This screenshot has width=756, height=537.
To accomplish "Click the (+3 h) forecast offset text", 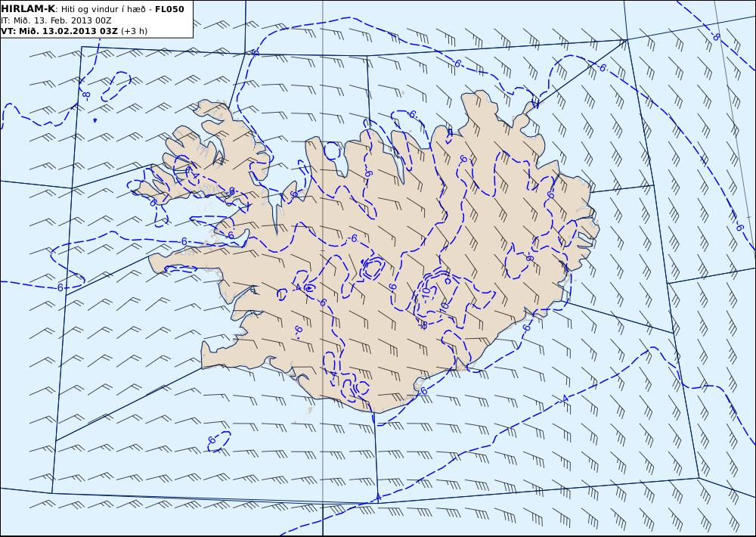I will 134,31.
